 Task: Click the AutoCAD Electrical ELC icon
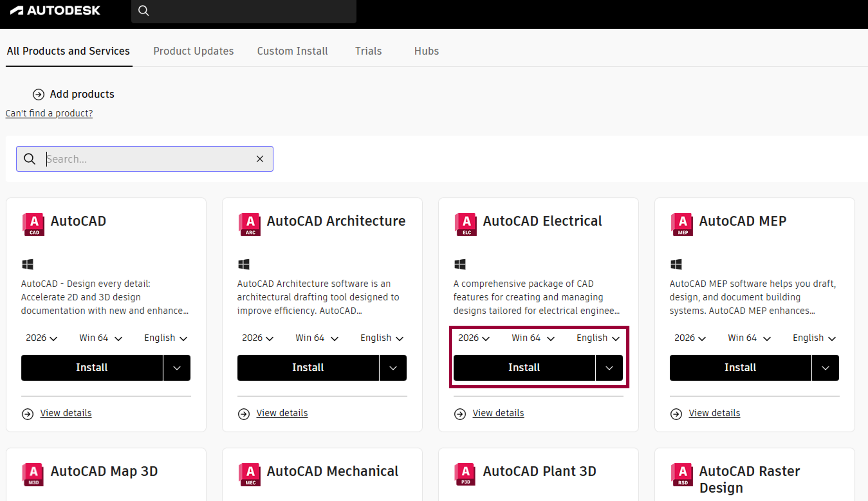click(x=466, y=224)
